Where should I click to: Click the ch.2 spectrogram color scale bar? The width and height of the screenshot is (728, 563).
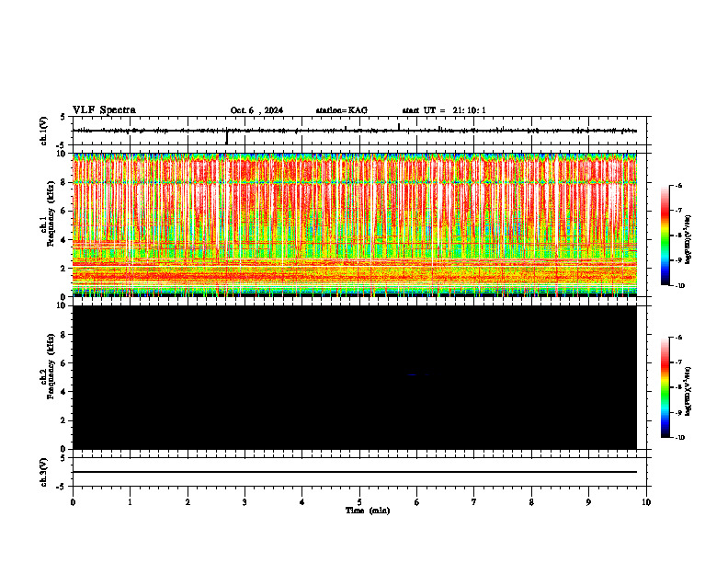[x=665, y=387]
